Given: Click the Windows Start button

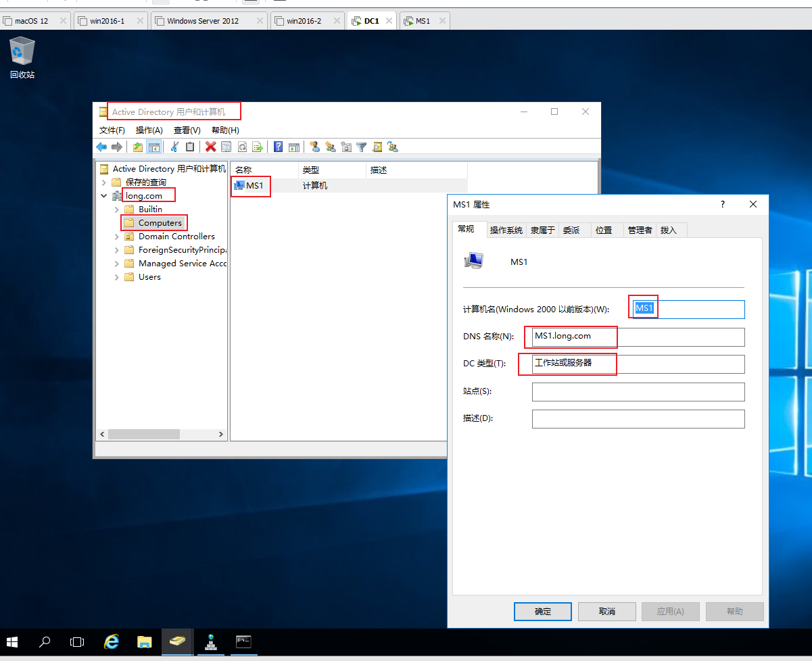Looking at the screenshot, I should coord(13,641).
